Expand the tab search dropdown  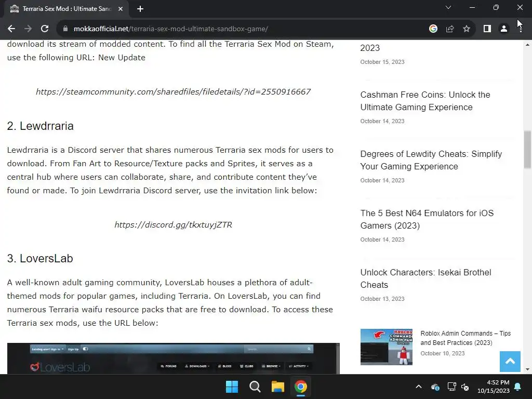[x=448, y=7]
